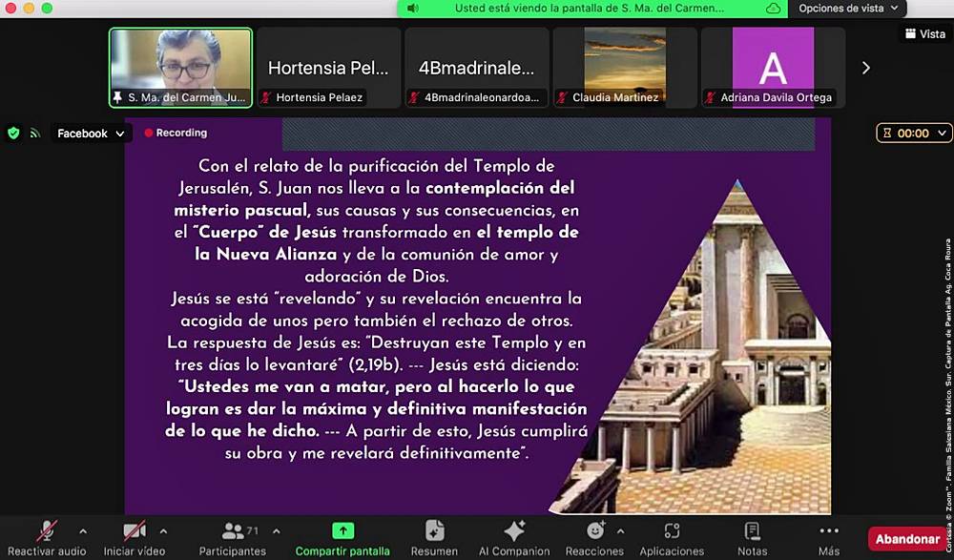Select 4Bmadrinaleonardoa participant tile
This screenshot has width=954, height=560.
point(476,68)
